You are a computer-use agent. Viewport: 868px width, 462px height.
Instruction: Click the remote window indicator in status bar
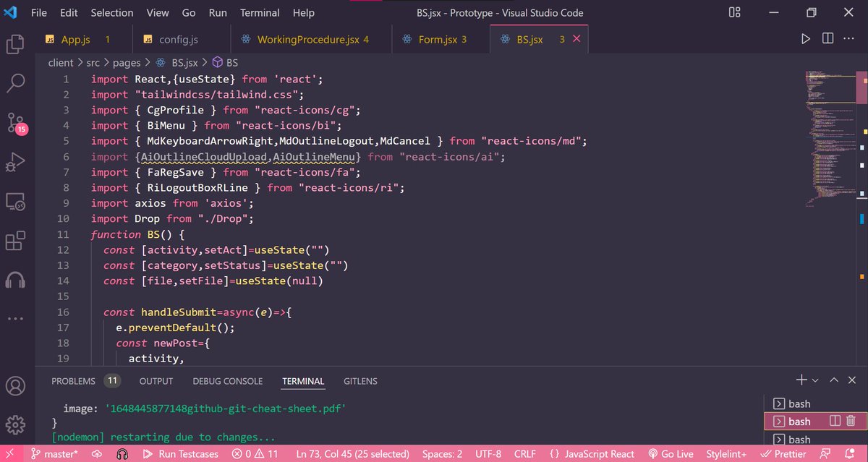[9, 454]
